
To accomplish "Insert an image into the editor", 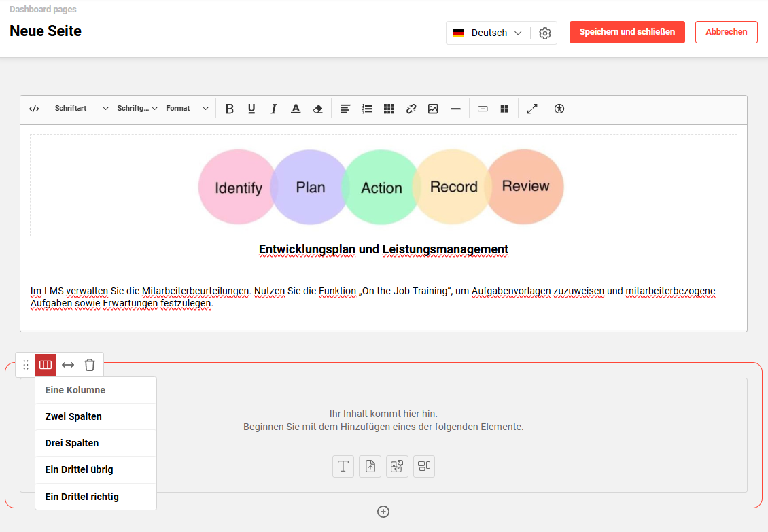I will click(433, 108).
